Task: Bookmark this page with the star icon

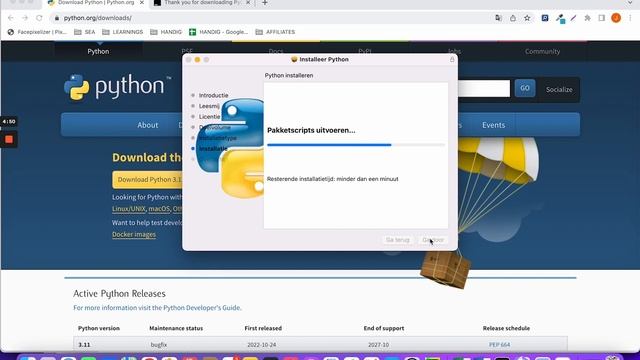Action: coord(527,18)
